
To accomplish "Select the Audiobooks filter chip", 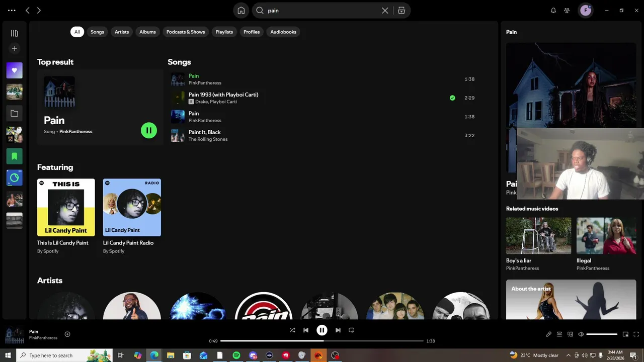I will click(283, 32).
